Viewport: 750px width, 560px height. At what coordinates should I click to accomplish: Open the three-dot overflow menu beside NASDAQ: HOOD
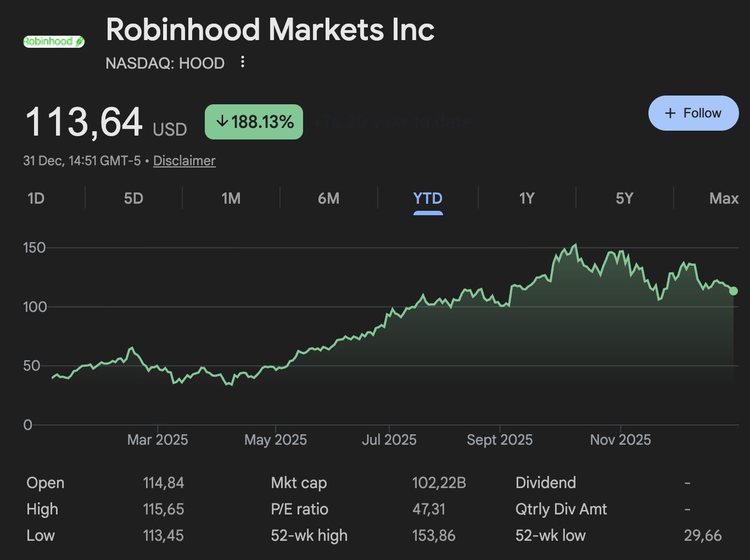pos(242,63)
